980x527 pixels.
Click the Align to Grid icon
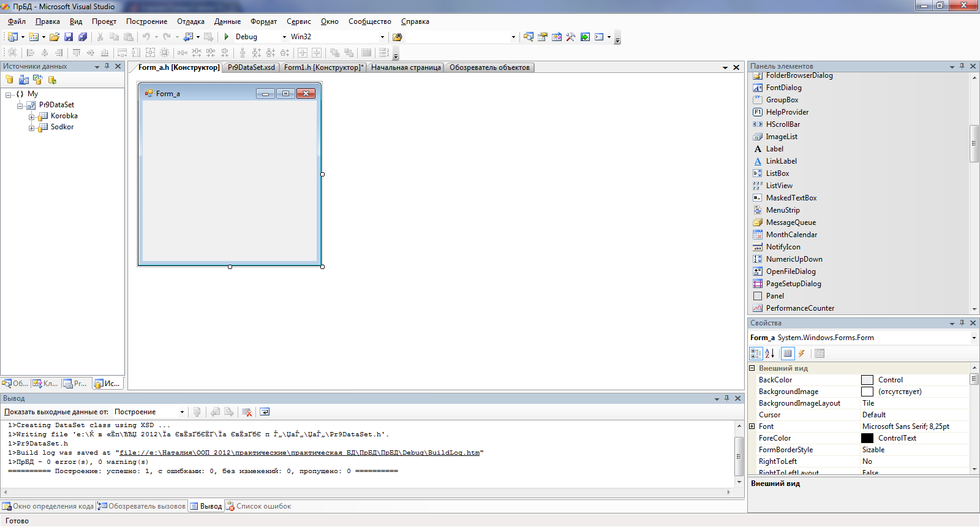coord(12,53)
